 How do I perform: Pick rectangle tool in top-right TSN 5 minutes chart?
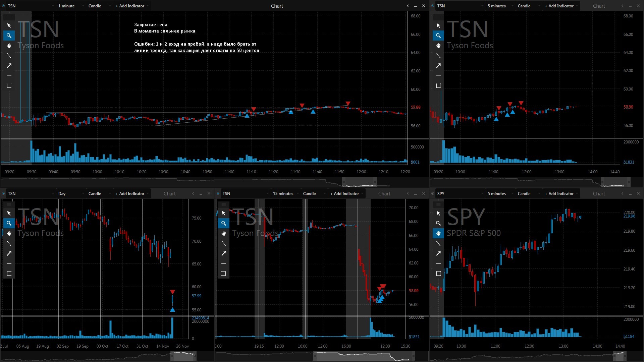coord(438,86)
